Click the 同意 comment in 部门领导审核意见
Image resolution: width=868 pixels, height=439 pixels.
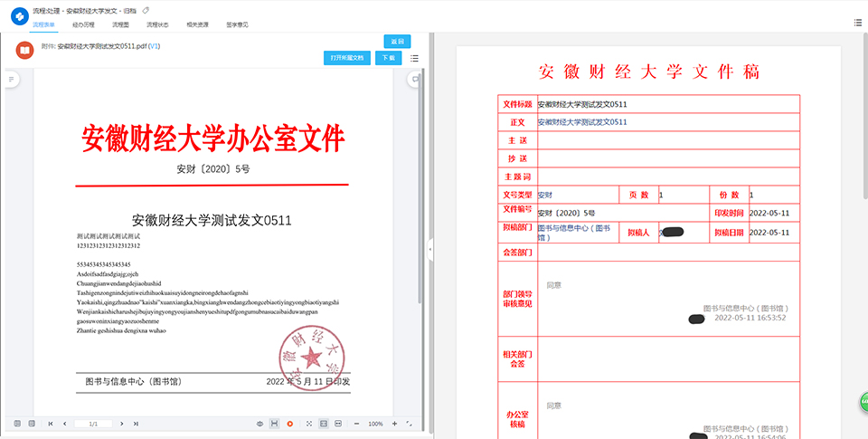point(554,285)
